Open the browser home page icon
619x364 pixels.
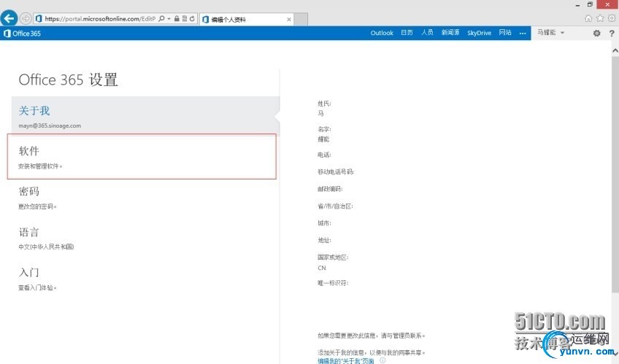pos(588,18)
